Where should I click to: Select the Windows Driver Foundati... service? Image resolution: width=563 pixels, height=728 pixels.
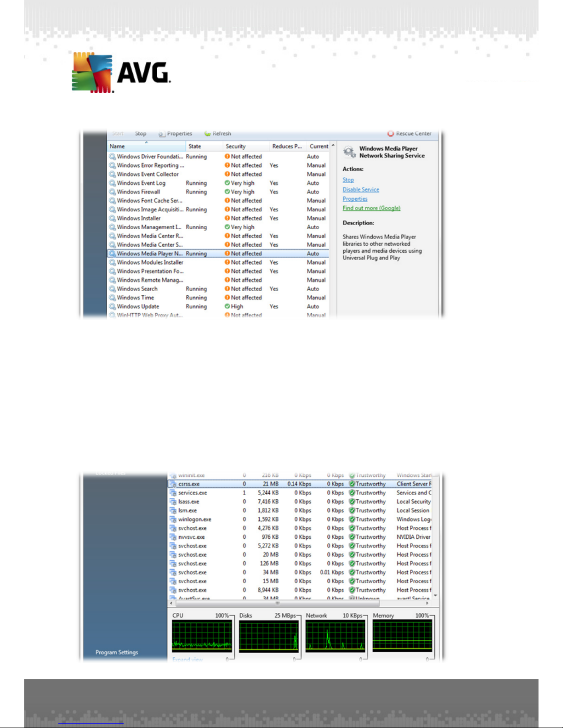(218, 157)
